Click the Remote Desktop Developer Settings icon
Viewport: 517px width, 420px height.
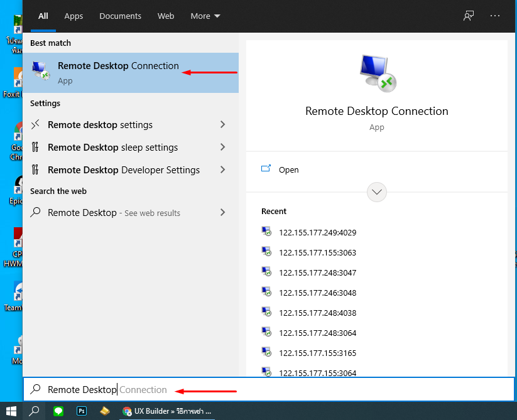pyautogui.click(x=35, y=170)
